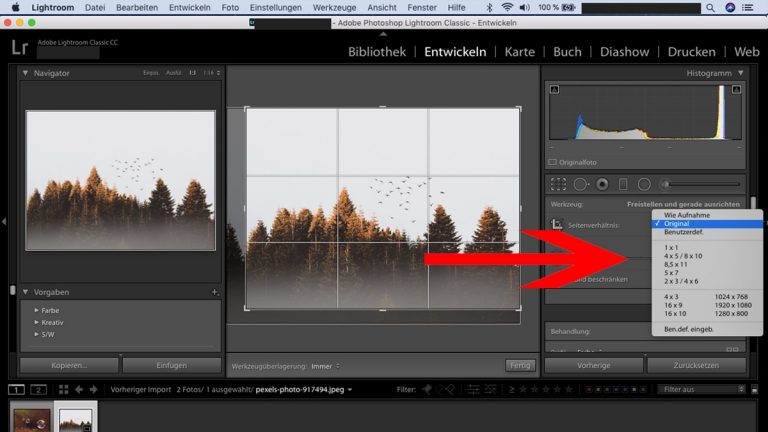Image resolution: width=768 pixels, height=432 pixels.
Task: Pick the radial filter tool
Action: pyautogui.click(x=644, y=184)
